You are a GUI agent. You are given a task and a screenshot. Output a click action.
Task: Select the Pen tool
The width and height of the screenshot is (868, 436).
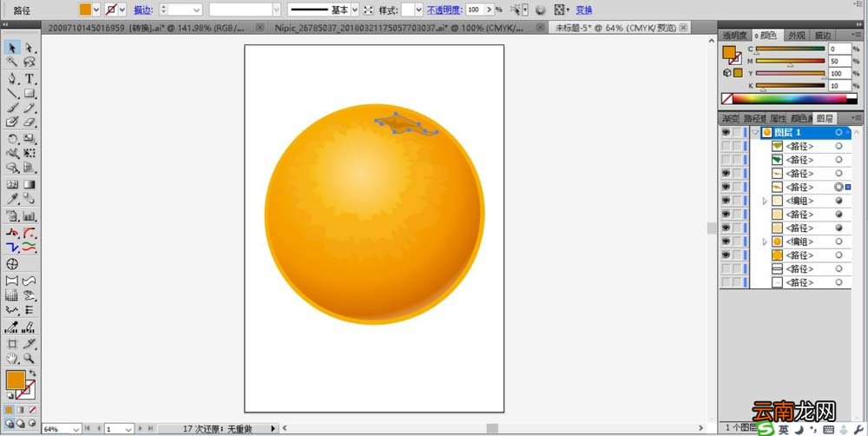[x=12, y=79]
